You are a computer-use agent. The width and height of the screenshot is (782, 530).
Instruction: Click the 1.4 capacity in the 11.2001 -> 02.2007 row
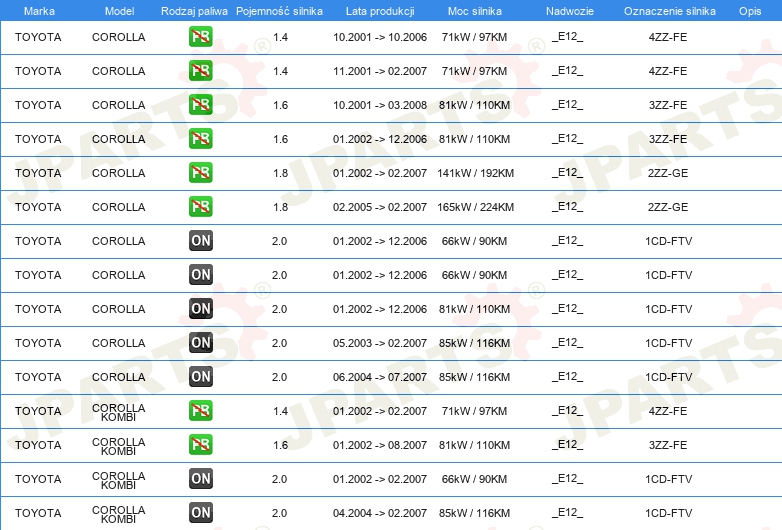point(281,71)
